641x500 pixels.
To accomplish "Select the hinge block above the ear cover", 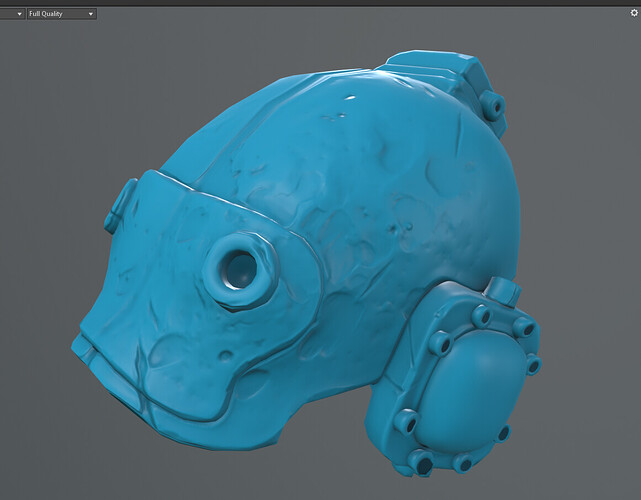I will coord(503,293).
